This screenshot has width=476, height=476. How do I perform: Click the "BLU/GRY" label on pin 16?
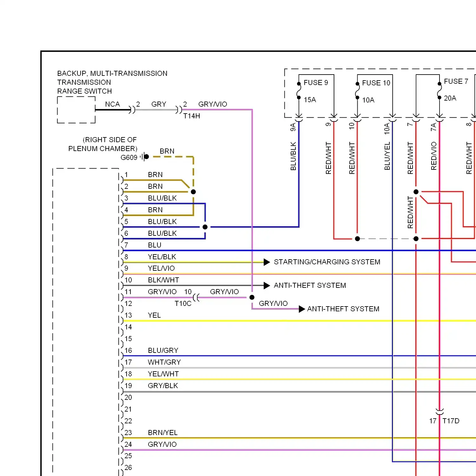click(x=163, y=350)
